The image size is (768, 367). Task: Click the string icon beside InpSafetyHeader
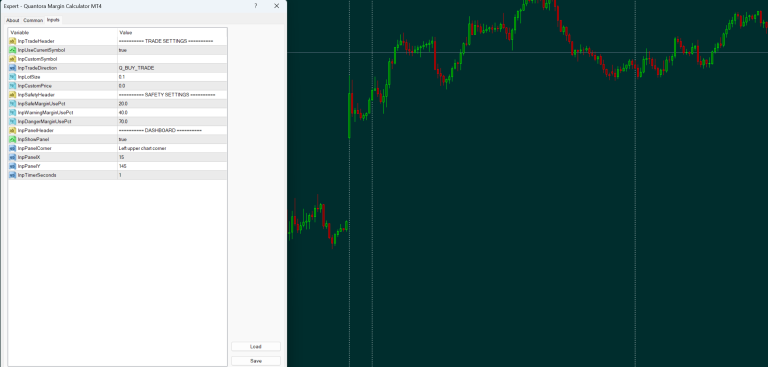pyautogui.click(x=13, y=95)
